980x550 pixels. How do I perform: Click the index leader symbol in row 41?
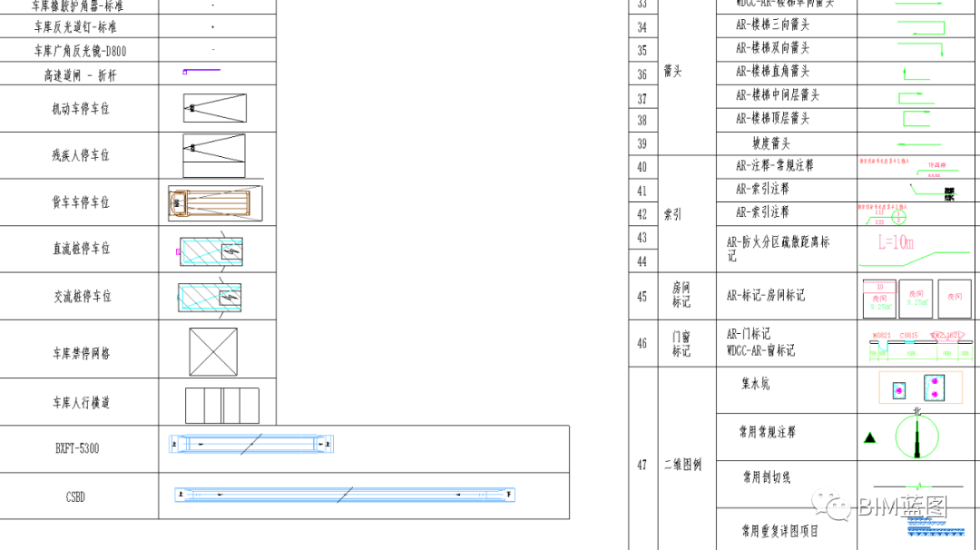coord(933,192)
